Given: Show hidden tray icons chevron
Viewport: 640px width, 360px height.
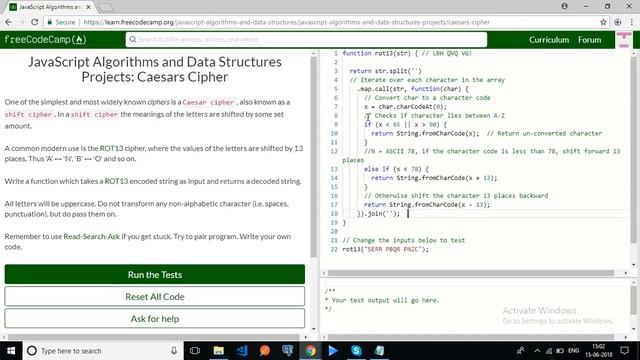Looking at the screenshot, I should (x=537, y=351).
